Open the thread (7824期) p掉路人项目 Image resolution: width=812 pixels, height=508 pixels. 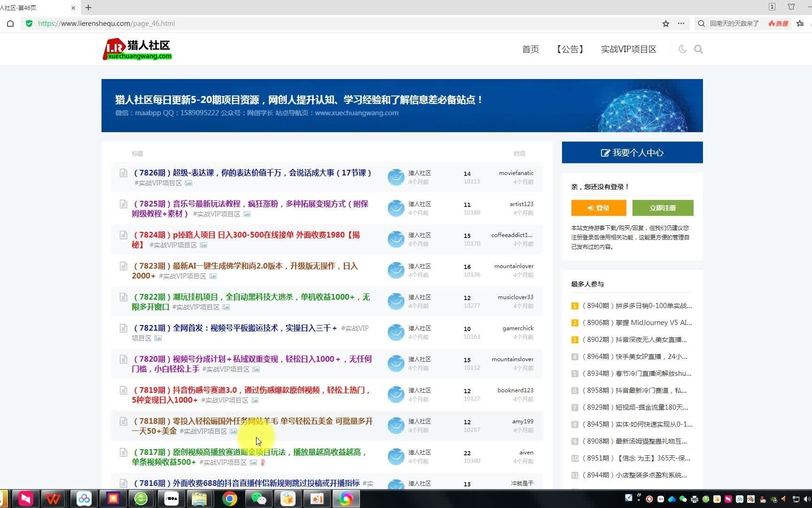[246, 239]
